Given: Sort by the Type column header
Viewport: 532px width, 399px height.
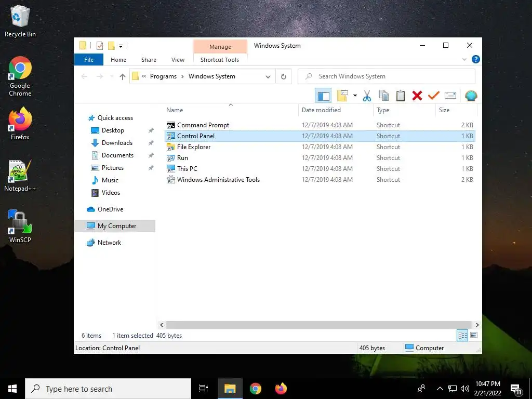Looking at the screenshot, I should [x=383, y=110].
